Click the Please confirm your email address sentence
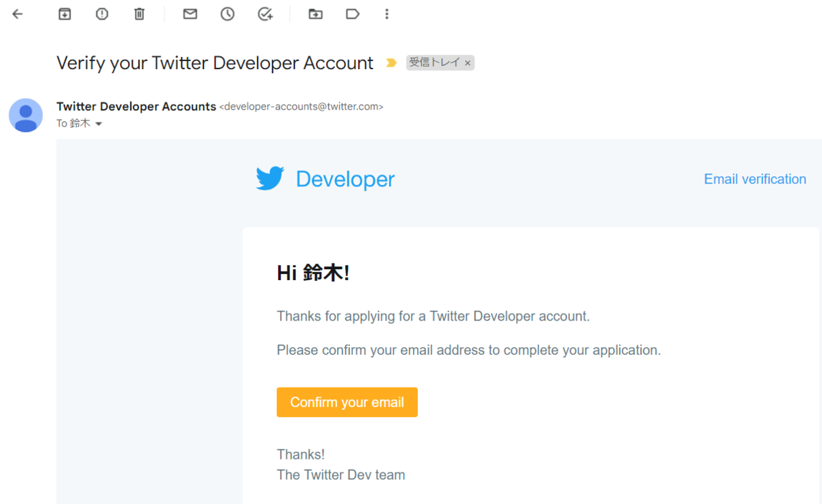This screenshot has width=822, height=504. pyautogui.click(x=469, y=350)
